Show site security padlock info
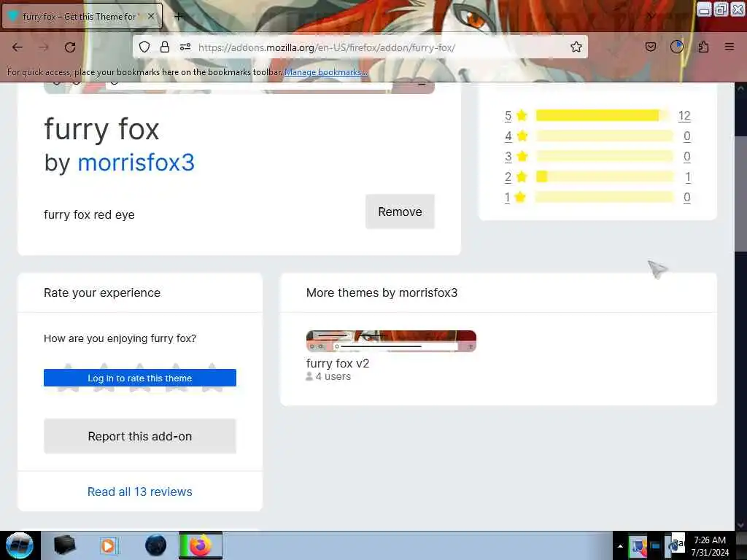 tap(165, 47)
